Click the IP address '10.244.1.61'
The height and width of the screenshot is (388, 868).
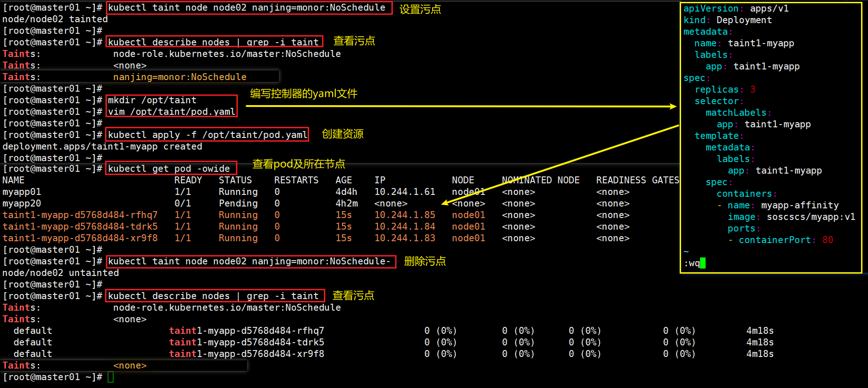[x=405, y=192]
